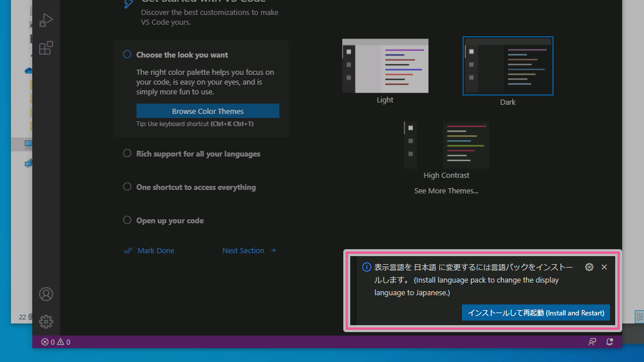Choose the High Contrast theme preview

click(x=446, y=144)
